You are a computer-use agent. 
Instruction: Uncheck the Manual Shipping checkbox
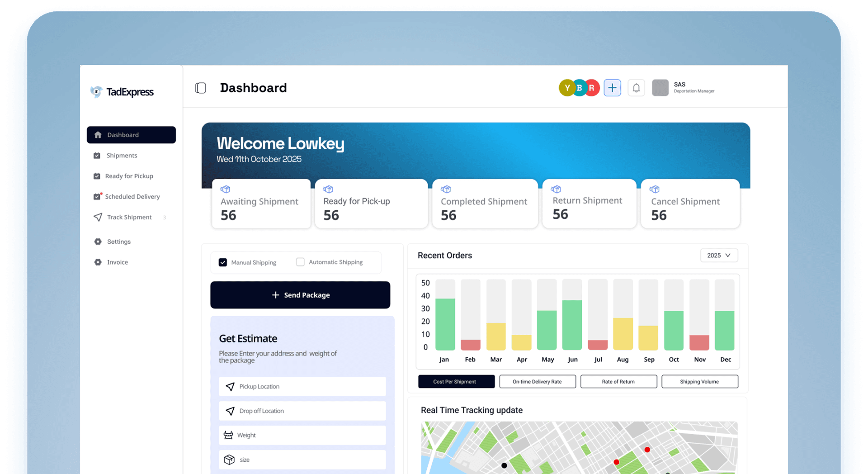223,262
